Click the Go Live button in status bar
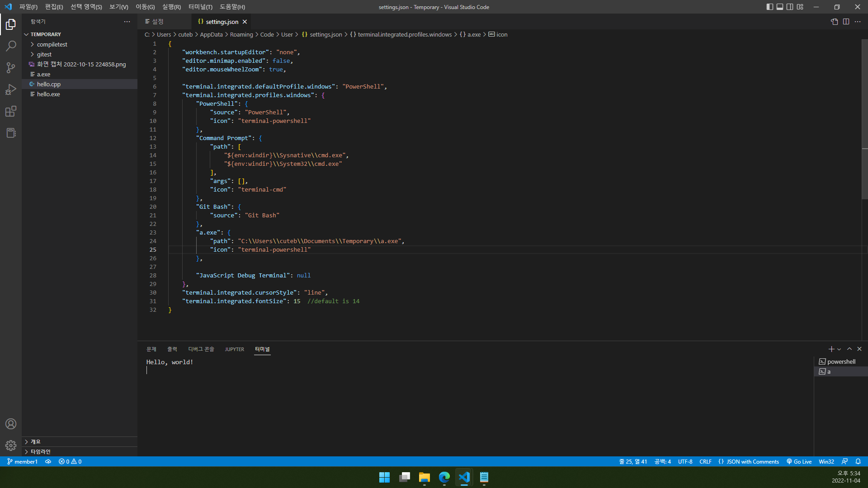Viewport: 868px width, 488px height. pyautogui.click(x=799, y=461)
